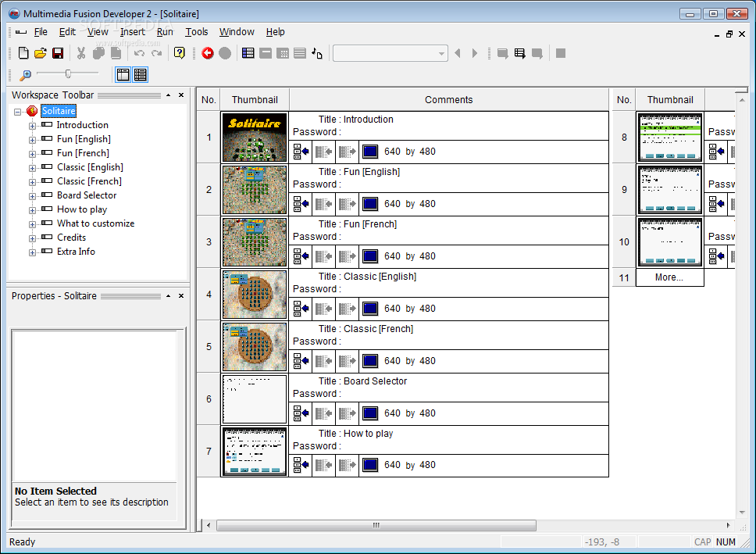Open the Insert menu
Screen dimensions: 756x554
(133, 32)
